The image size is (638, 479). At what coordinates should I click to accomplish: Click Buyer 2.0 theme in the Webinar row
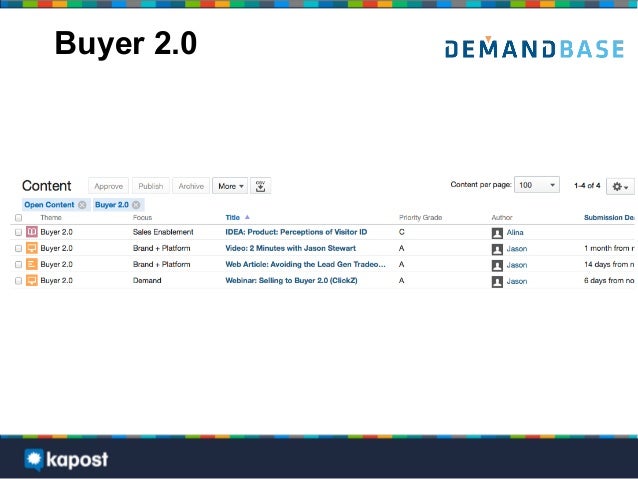pos(57,280)
